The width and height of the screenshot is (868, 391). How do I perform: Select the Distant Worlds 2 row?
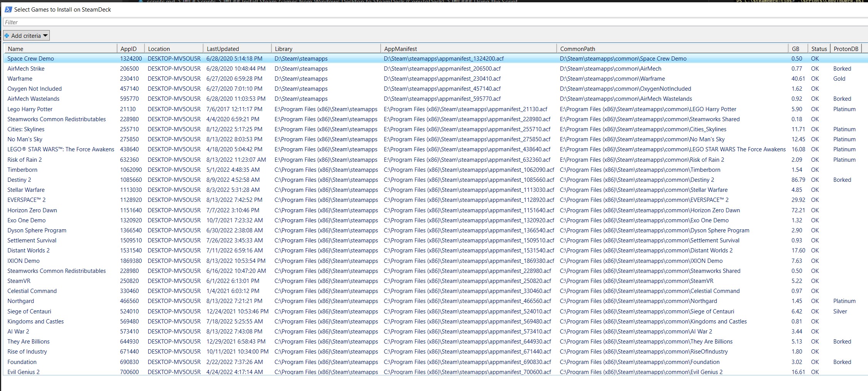coord(435,251)
